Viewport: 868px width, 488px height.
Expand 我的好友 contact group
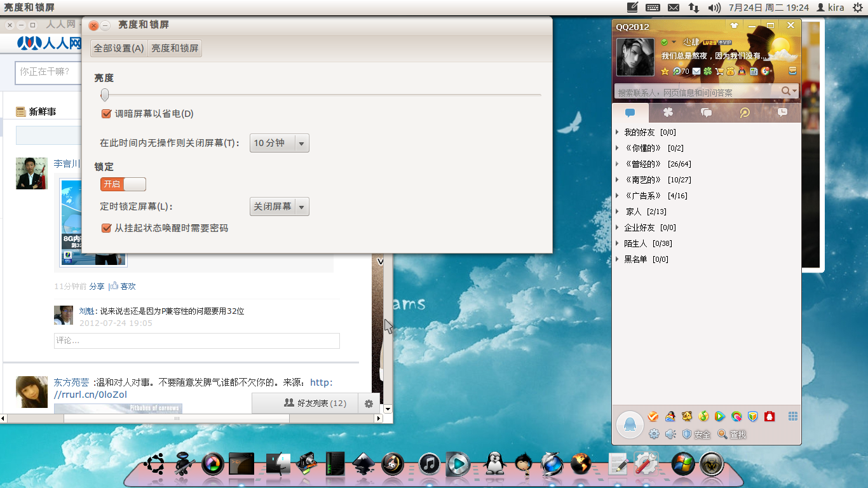pos(617,132)
